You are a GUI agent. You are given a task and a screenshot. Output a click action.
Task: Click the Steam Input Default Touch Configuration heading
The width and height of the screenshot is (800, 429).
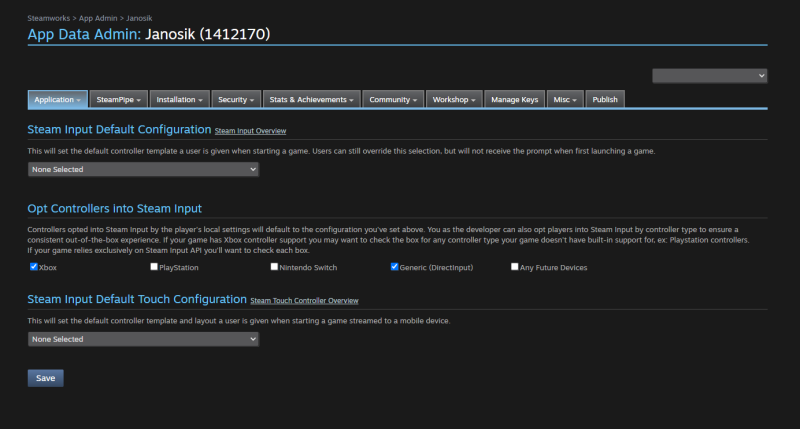137,299
